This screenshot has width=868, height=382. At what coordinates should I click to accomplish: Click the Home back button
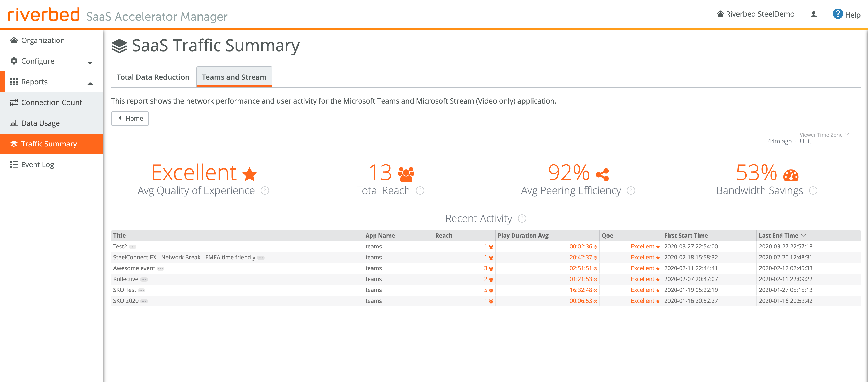pyautogui.click(x=130, y=119)
